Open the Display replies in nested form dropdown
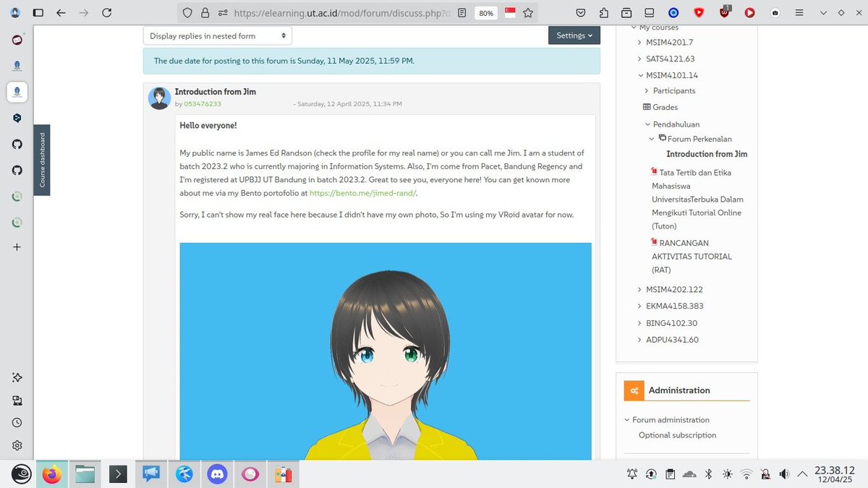 point(217,35)
